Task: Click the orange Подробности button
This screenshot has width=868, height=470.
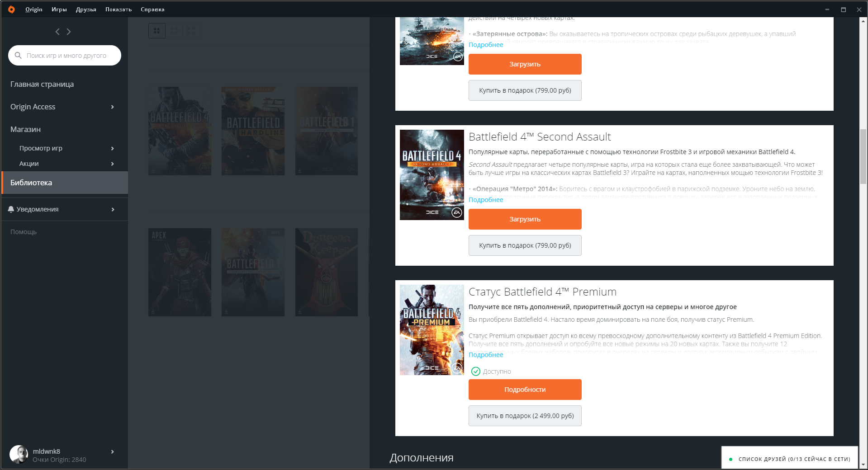Action: tap(525, 390)
